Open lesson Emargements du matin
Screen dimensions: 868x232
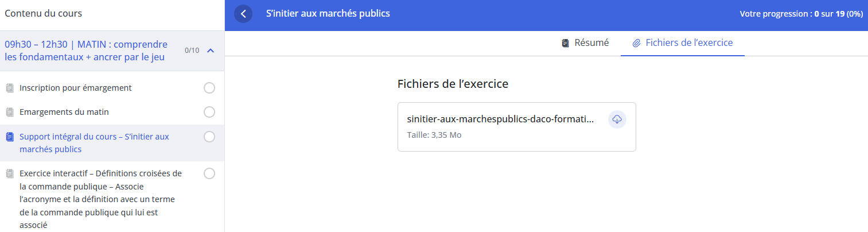click(x=64, y=112)
